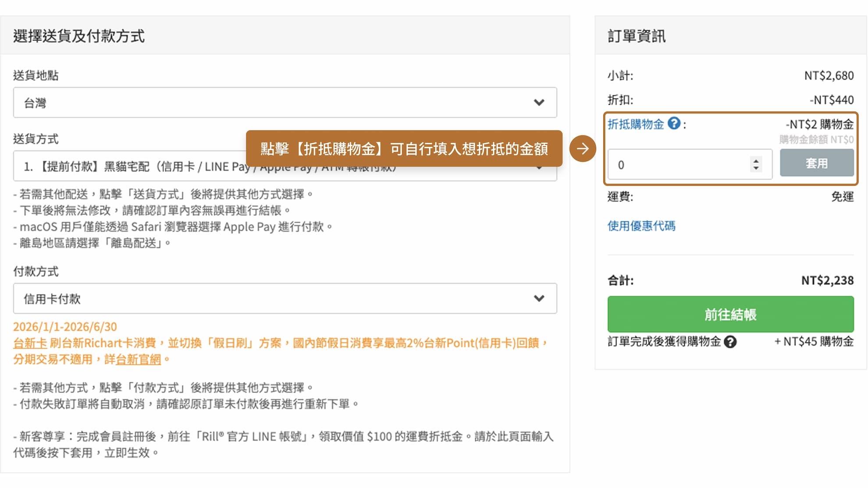868x488 pixels.
Task: Click the chevron on the 送貨方式 selector
Action: (538, 167)
